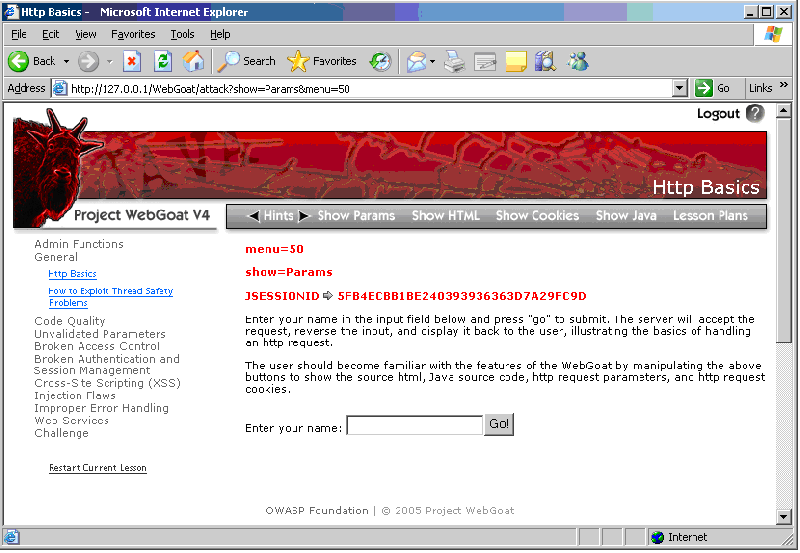The width and height of the screenshot is (800, 553).
Task: Open the Tools menu
Action: 182,34
